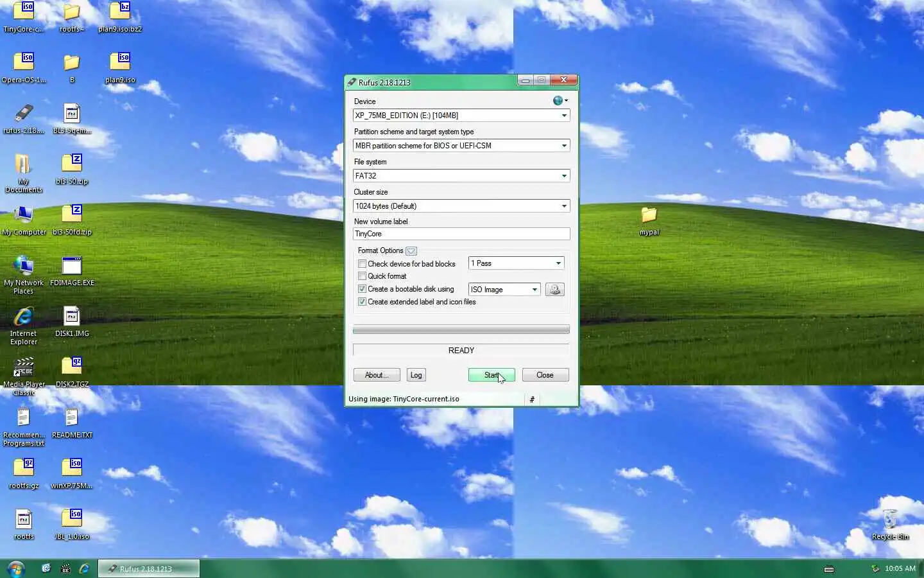The image size is (924, 578).
Task: Select the winXP.75M ISO file icon
Action: point(72,474)
